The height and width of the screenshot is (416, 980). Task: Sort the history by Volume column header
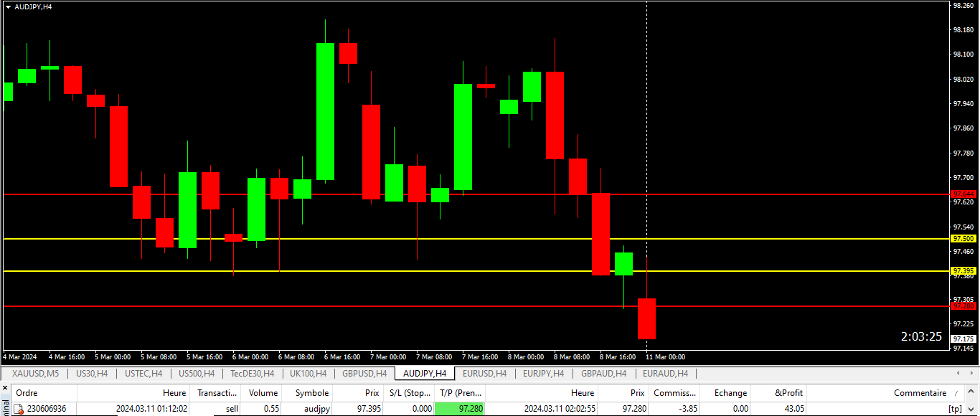[x=263, y=393]
